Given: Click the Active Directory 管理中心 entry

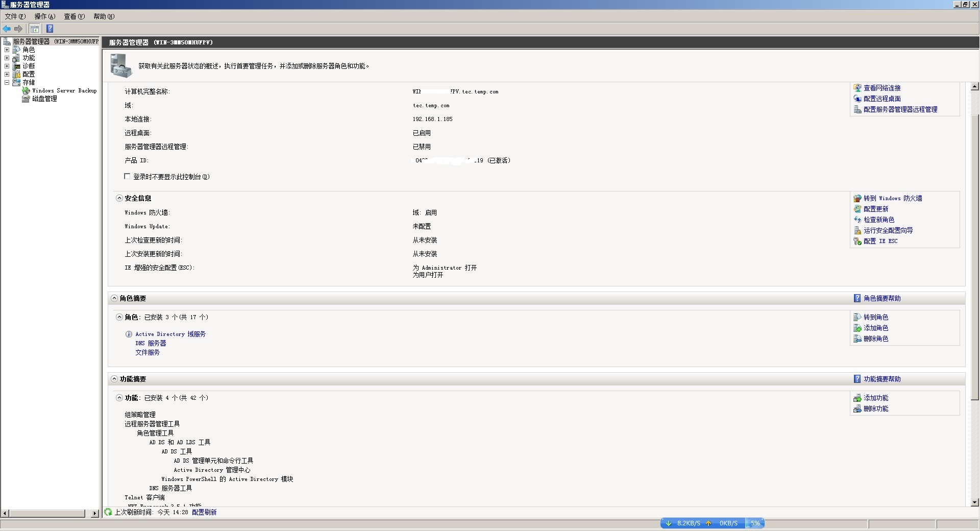Looking at the screenshot, I should [x=212, y=470].
